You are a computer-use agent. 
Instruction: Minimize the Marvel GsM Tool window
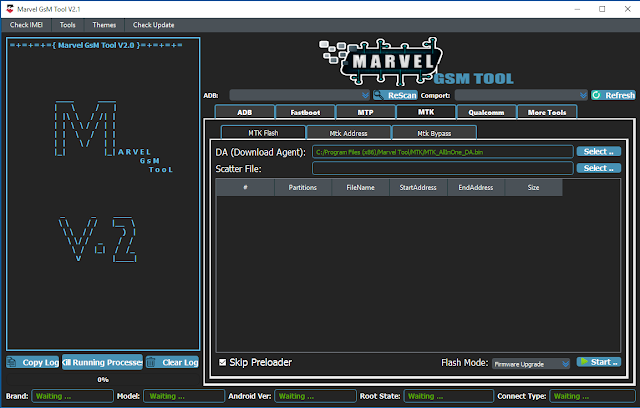[577, 9]
